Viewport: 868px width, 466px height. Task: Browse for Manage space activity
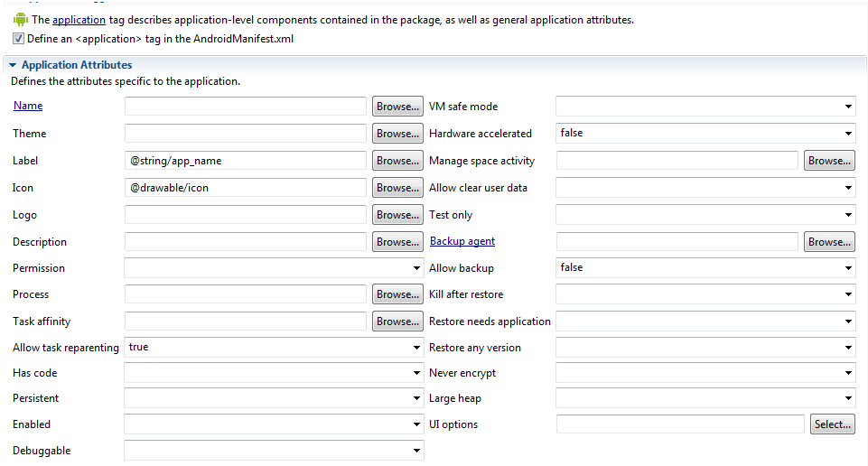[x=829, y=161]
